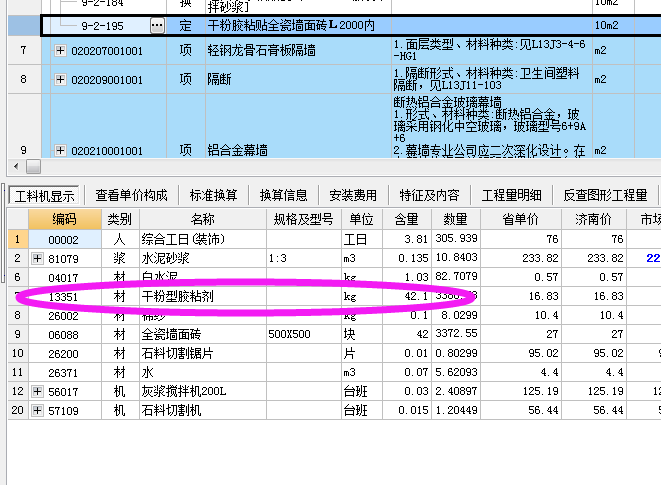
Task: Select 水 row code 26371
Action: tap(65, 372)
